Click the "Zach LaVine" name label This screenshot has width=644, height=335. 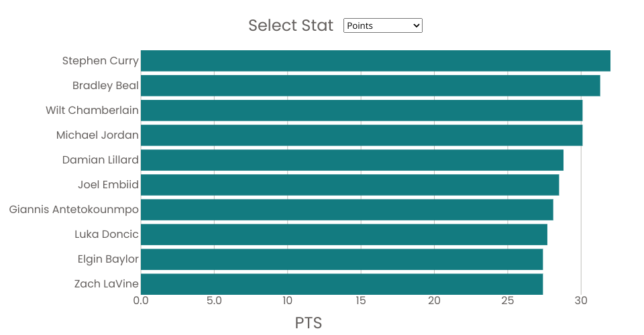pyautogui.click(x=106, y=284)
